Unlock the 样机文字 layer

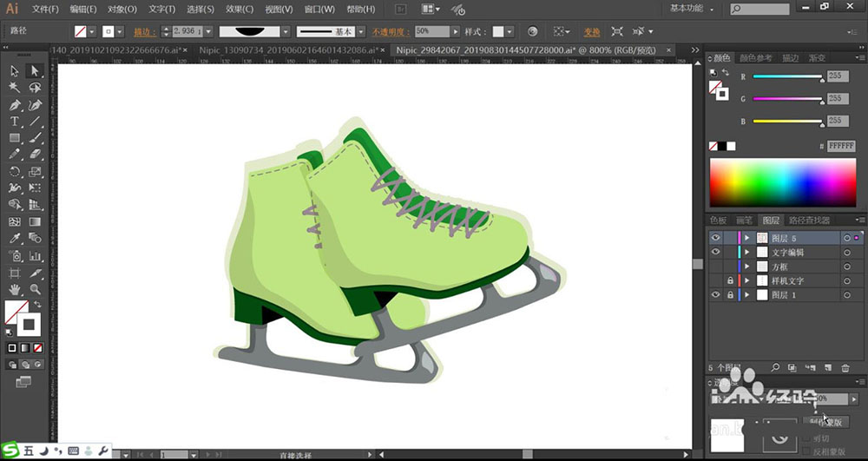click(x=730, y=281)
